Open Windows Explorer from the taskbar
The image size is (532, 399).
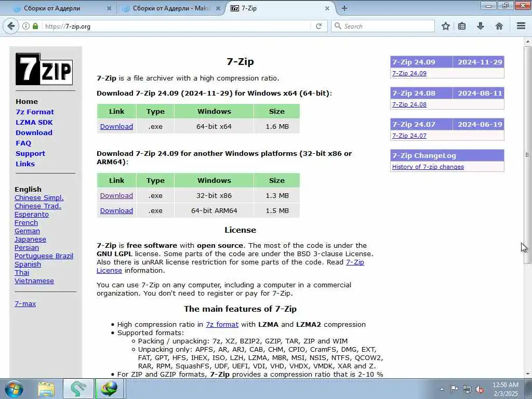(46, 389)
